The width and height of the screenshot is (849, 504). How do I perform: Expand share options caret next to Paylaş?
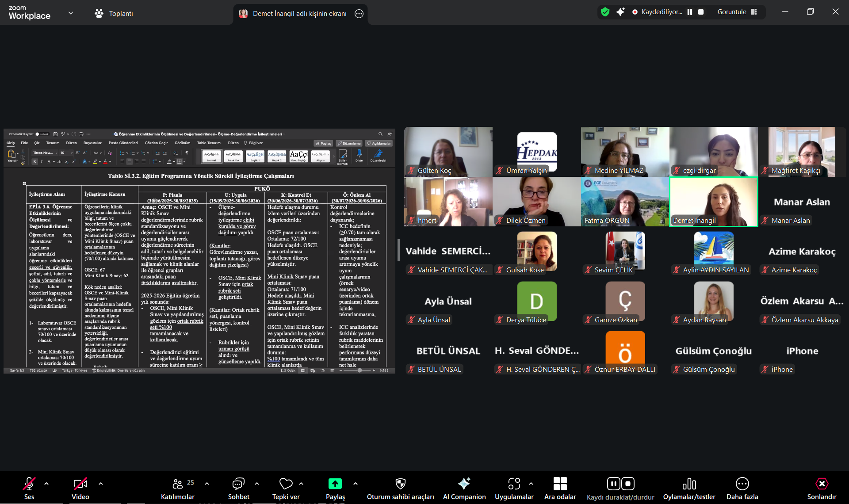tap(356, 484)
